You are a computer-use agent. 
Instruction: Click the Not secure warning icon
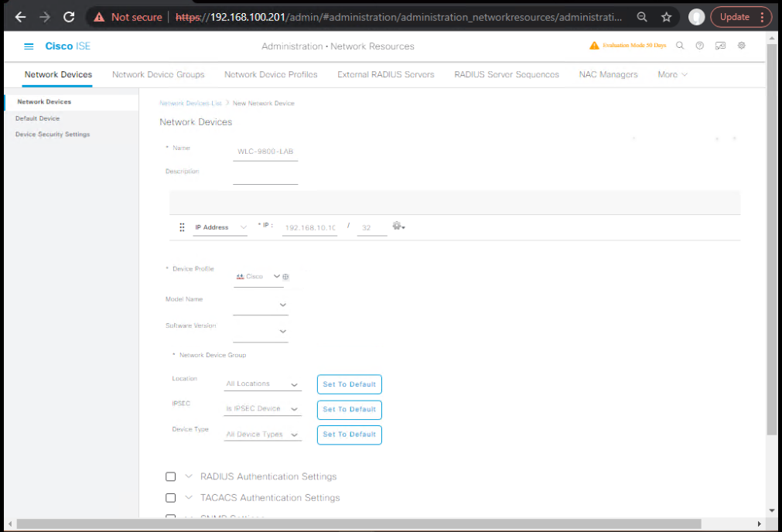pyautogui.click(x=99, y=17)
